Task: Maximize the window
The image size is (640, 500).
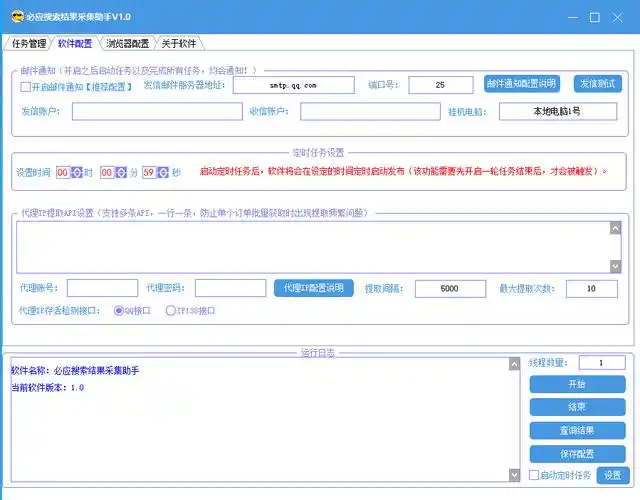Action: pos(595,18)
